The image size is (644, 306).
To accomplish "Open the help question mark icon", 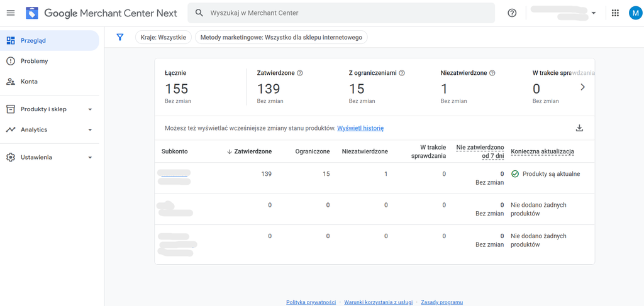I will click(x=512, y=13).
